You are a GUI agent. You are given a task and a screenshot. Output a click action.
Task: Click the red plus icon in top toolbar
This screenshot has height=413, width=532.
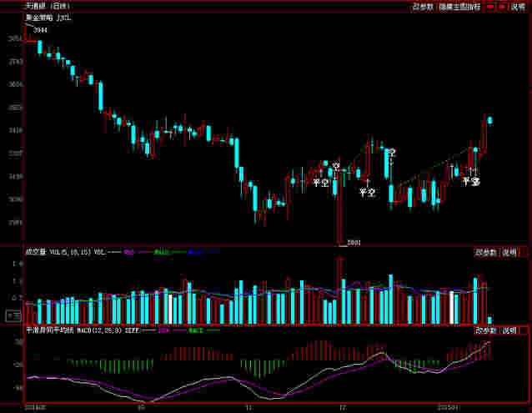[502, 6]
